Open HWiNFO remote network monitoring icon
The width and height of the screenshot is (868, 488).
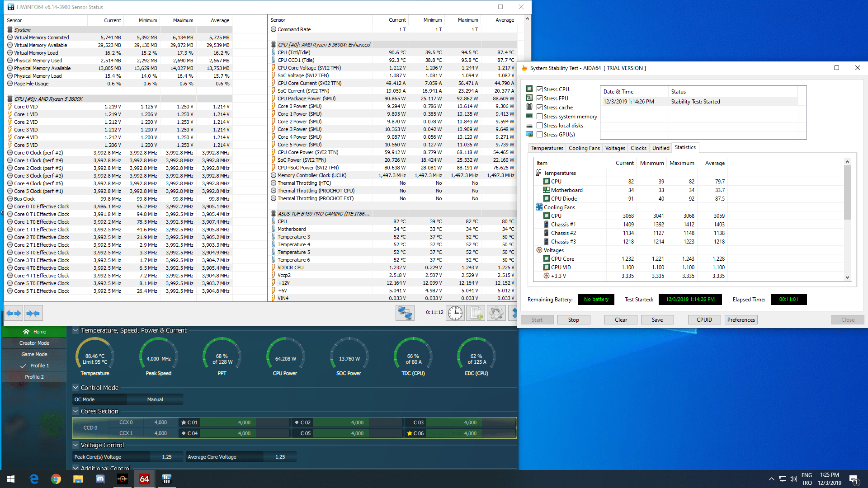(x=405, y=313)
